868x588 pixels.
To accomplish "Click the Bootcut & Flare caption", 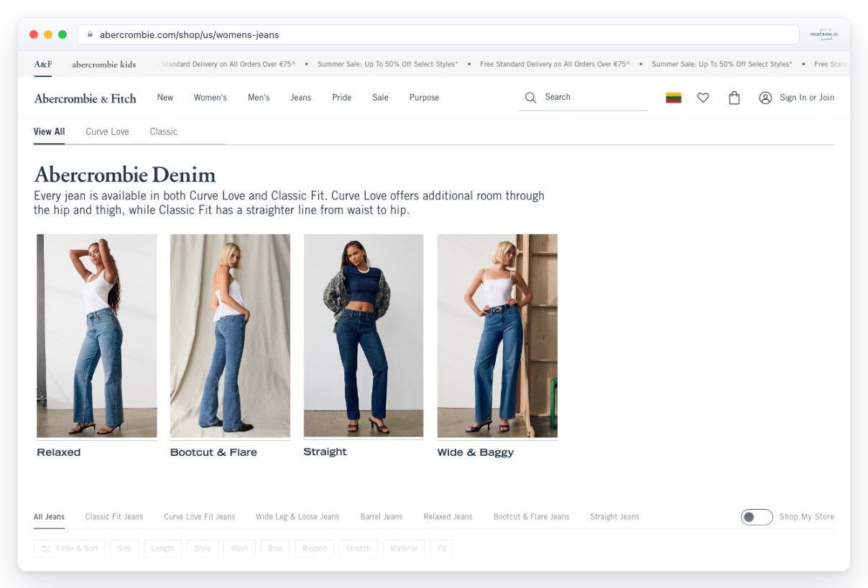I will (x=213, y=452).
